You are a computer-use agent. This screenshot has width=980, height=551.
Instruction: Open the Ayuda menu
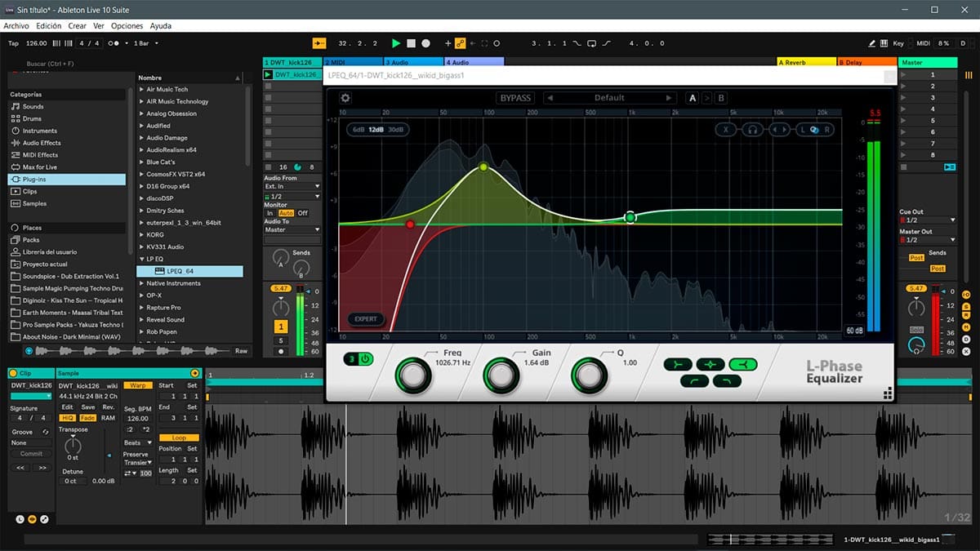coord(161,26)
